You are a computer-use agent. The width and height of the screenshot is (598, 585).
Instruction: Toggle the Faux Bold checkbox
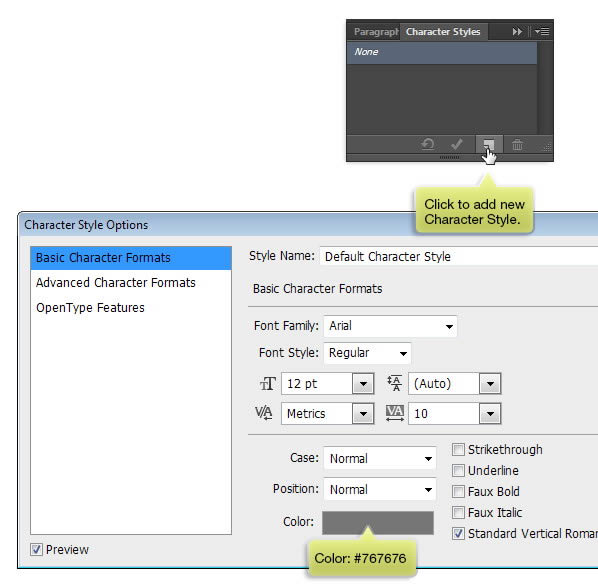458,492
